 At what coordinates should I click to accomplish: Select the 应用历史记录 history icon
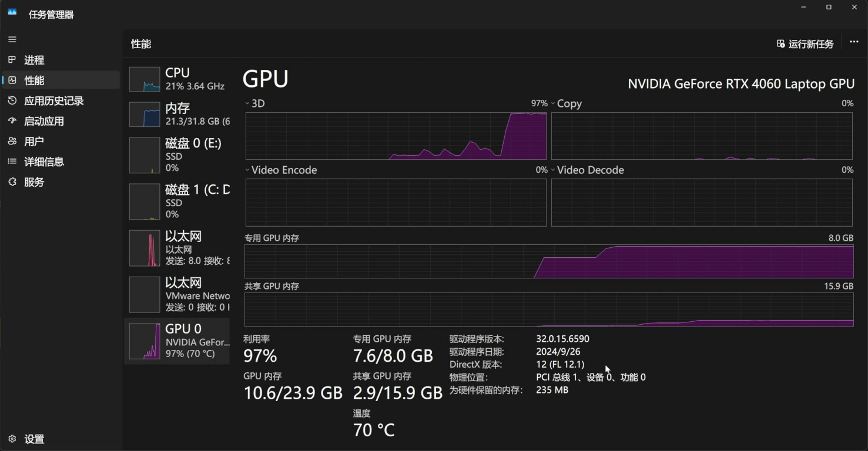click(12, 101)
